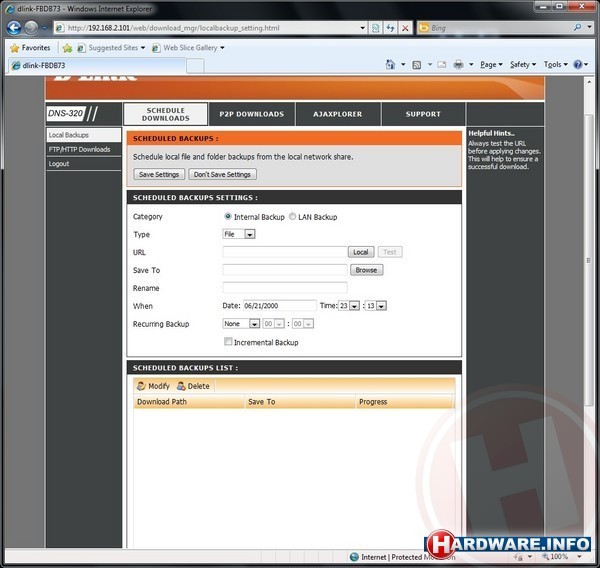This screenshot has width=600, height=568.
Task: Expand the search provider dropdown arrow
Action: click(x=590, y=28)
